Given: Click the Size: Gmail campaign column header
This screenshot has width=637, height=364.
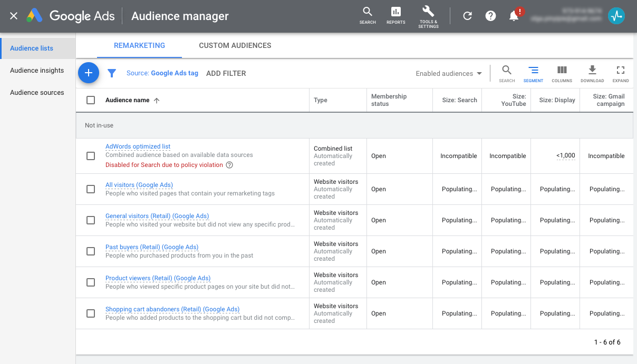Looking at the screenshot, I should point(609,100).
